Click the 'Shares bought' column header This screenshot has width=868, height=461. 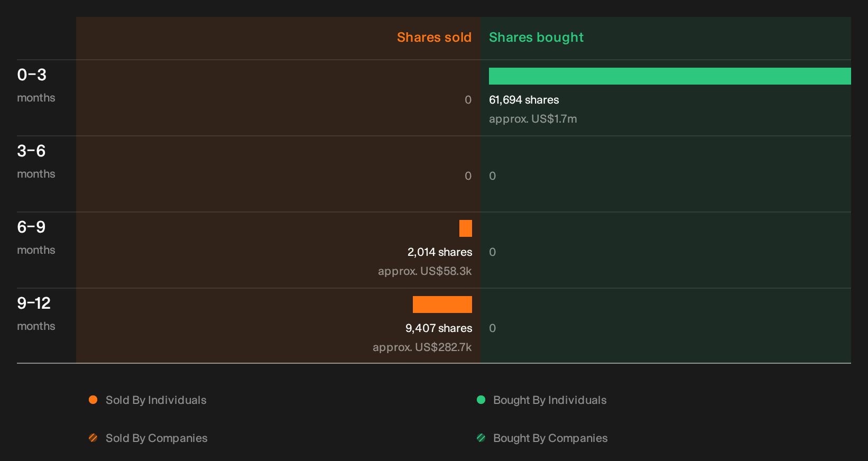[x=536, y=38]
